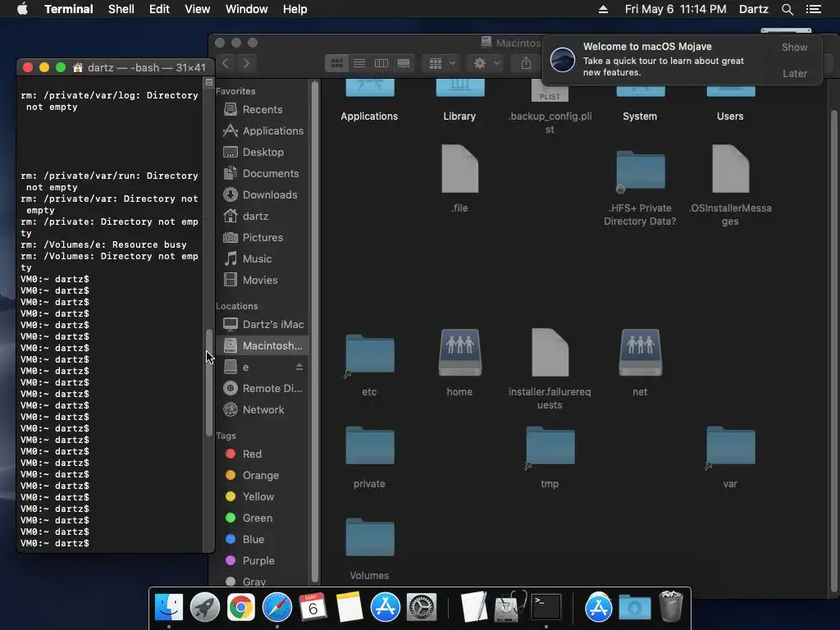Select the Blue tag
840x630 pixels.
pos(262,540)
